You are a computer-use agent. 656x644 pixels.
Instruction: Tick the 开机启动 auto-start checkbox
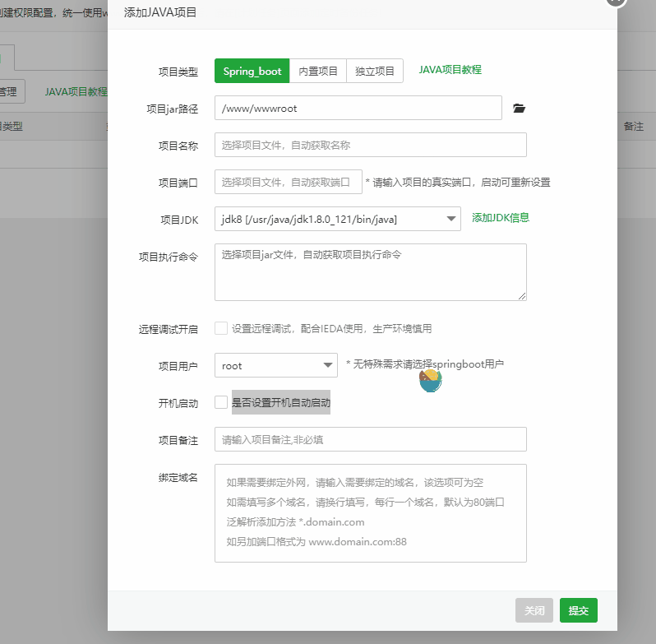221,402
